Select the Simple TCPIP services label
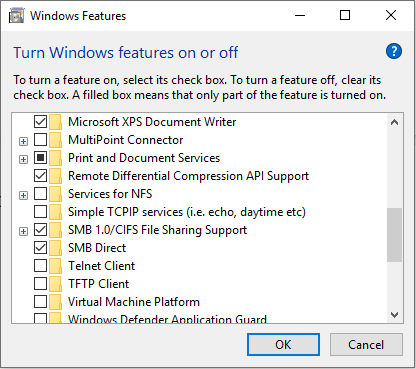The width and height of the screenshot is (416, 369). (187, 212)
